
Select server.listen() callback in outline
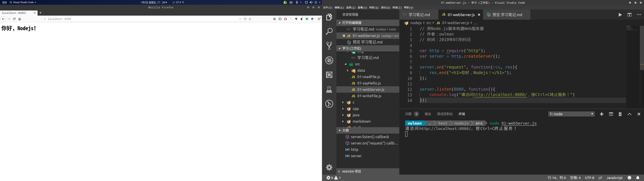point(368,137)
